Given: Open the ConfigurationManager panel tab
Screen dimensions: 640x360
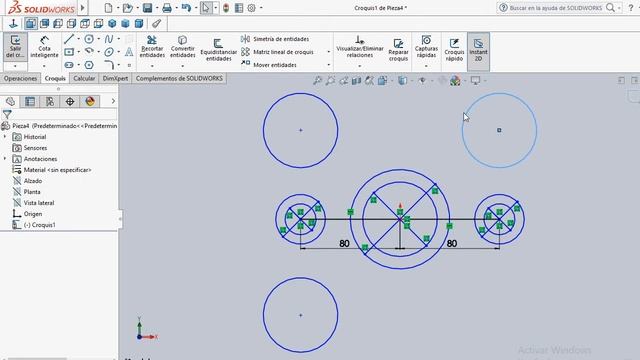Looking at the screenshot, I should point(50,101).
